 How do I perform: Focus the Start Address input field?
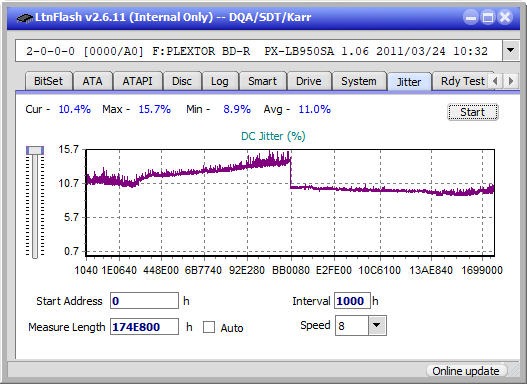coord(144,301)
